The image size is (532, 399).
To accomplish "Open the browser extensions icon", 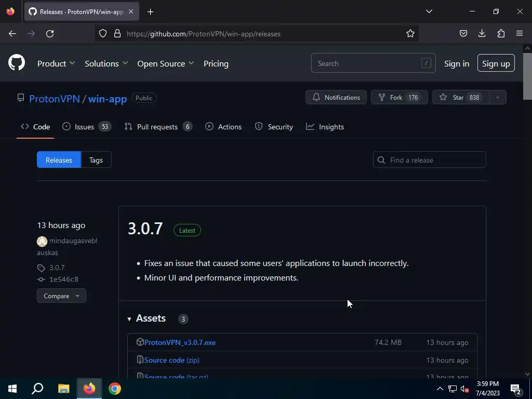I will coord(501,33).
